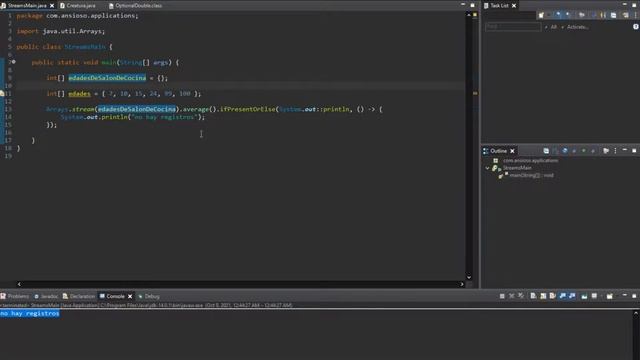This screenshot has height=360, width=640.
Task: Collapse all nodes in Outline view
Action: (546, 151)
